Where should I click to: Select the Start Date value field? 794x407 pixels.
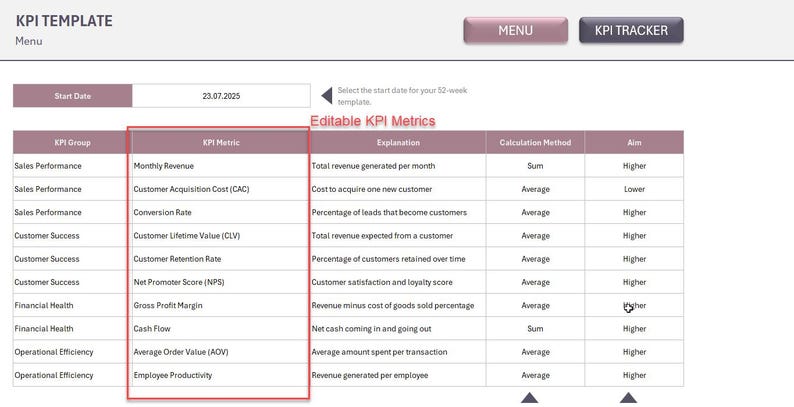(221, 96)
